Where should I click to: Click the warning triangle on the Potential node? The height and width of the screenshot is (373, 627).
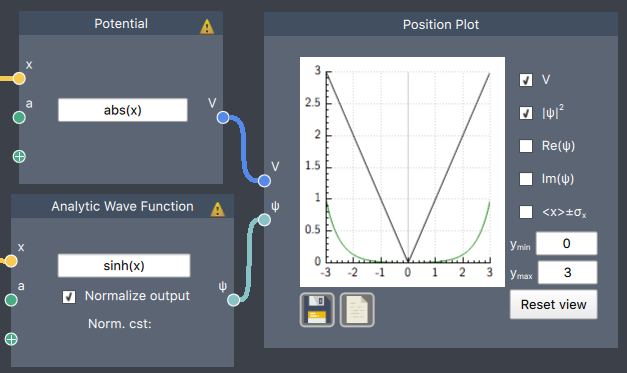pyautogui.click(x=207, y=26)
